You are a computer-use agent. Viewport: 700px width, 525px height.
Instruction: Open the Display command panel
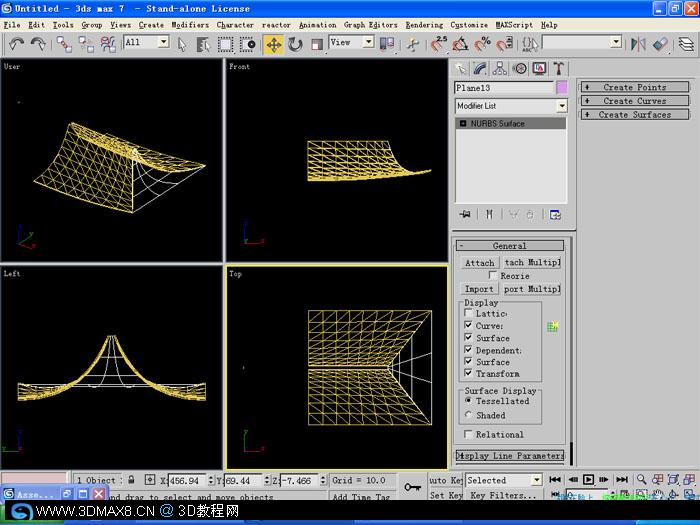point(539,68)
